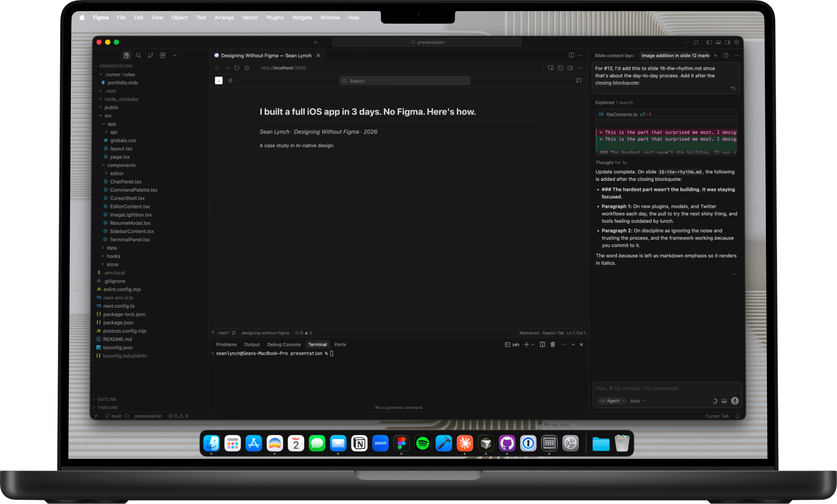Kill terminal with the trash icon
The width and height of the screenshot is (837, 504).
553,344
